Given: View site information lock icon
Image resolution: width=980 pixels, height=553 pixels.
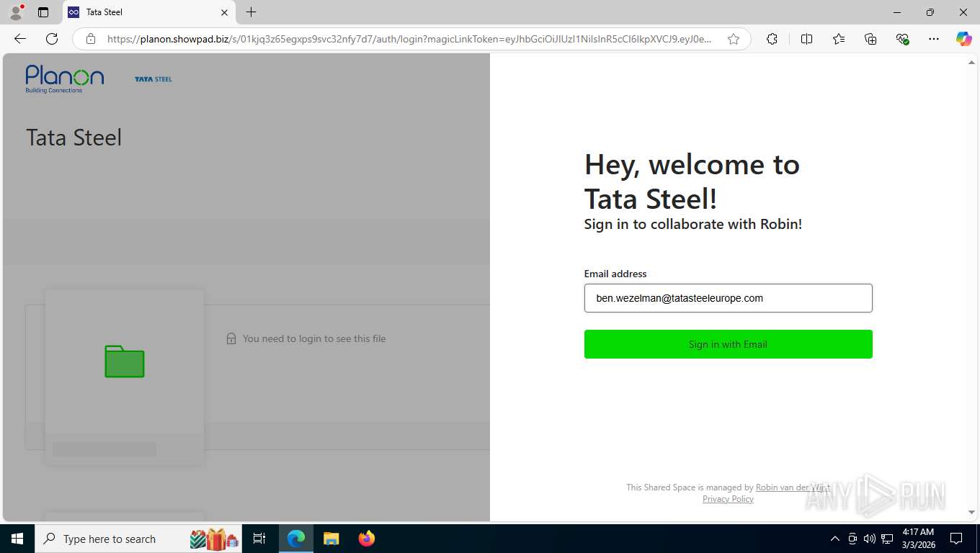Looking at the screenshot, I should (x=91, y=39).
